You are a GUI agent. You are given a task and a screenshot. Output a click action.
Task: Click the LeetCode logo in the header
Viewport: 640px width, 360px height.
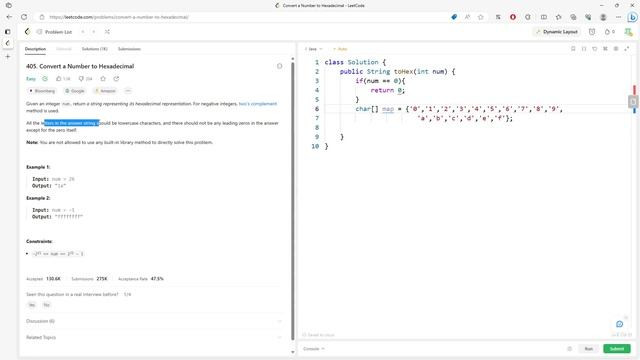(27, 31)
